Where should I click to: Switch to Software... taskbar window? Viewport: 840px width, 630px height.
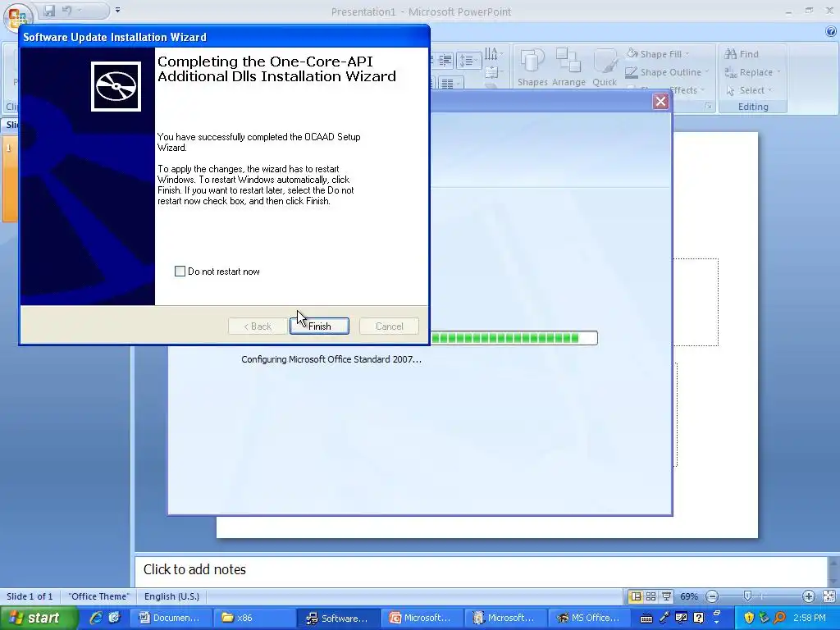point(339,619)
